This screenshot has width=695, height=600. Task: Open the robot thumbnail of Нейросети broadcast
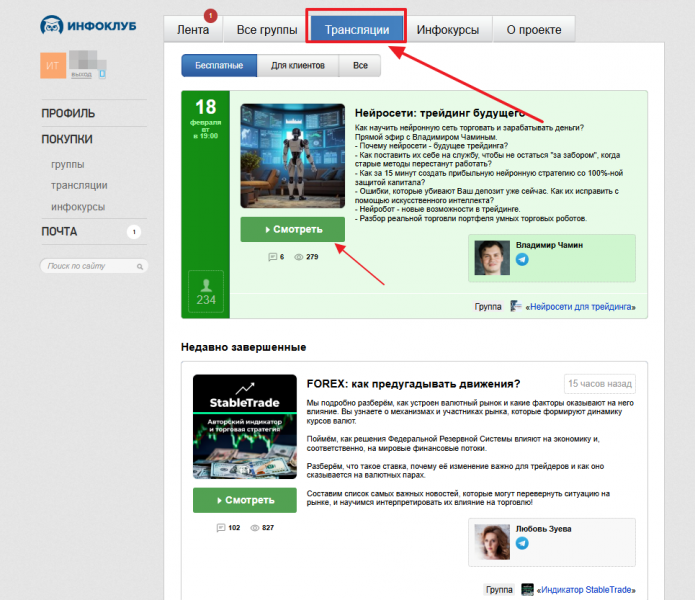click(x=293, y=156)
